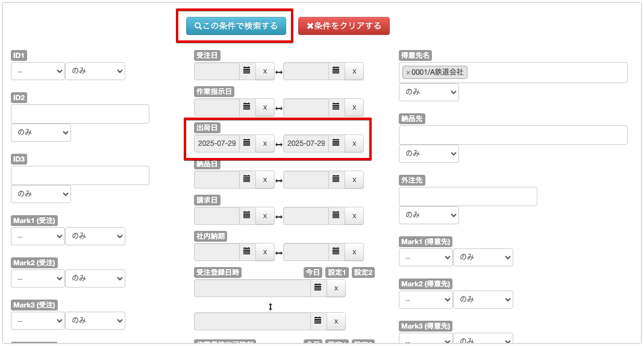Clear the 作業指示日 start date with x
The image size is (644, 346).
(x=264, y=107)
